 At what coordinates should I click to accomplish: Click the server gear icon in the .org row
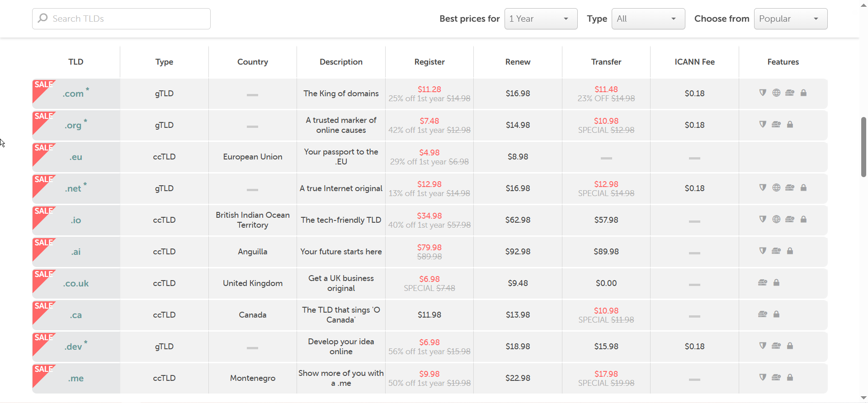(x=776, y=124)
